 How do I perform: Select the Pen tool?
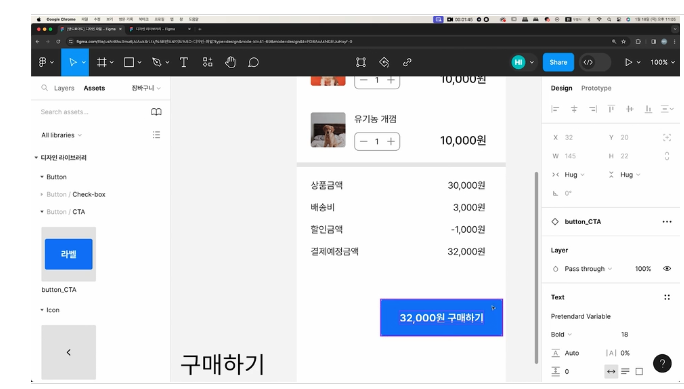pos(157,62)
